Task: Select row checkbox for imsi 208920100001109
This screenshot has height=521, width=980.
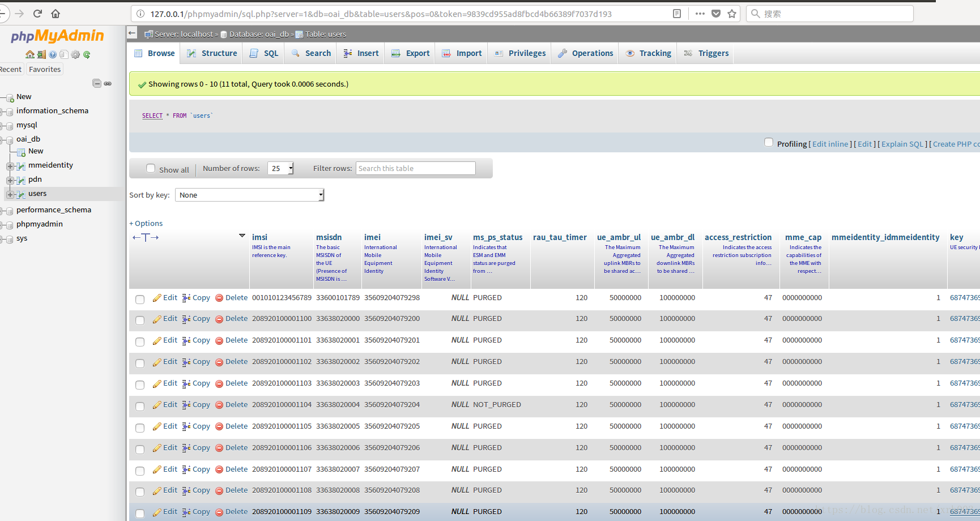Action: pyautogui.click(x=140, y=513)
